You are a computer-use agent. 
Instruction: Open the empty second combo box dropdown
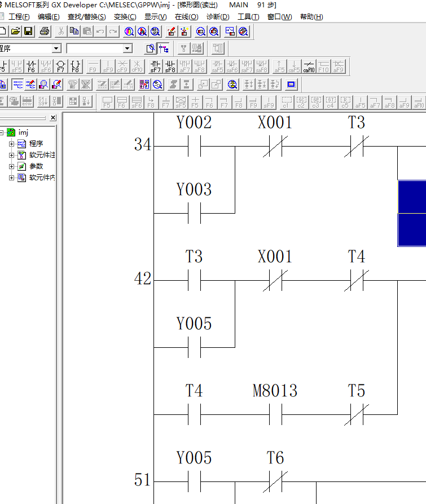(128, 48)
